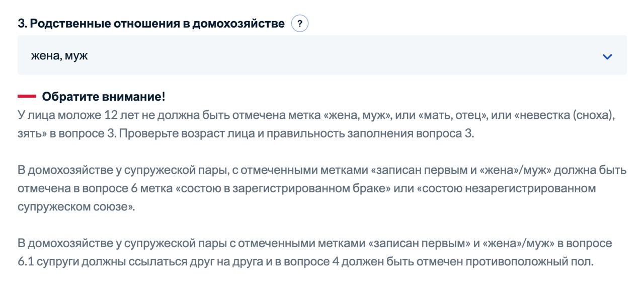Click the «Обратите внимание!» notice heading
The width and height of the screenshot is (644, 293).
pyautogui.click(x=104, y=96)
